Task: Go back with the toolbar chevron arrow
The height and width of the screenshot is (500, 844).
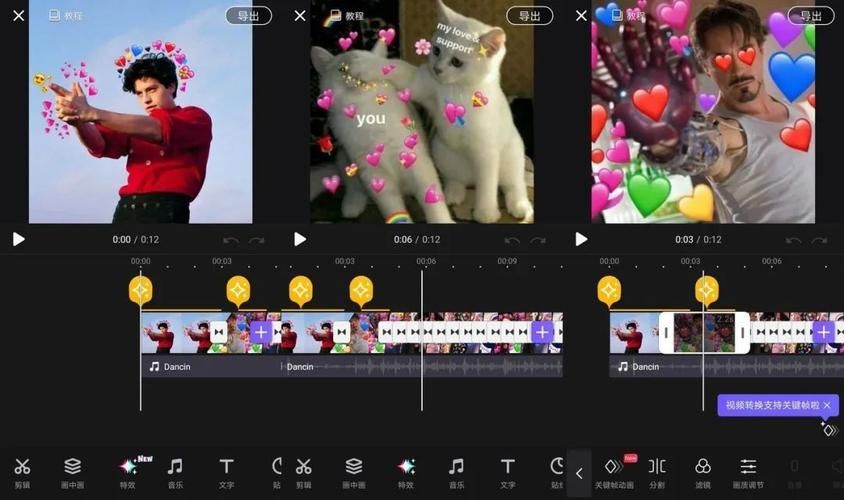Action: [x=579, y=474]
